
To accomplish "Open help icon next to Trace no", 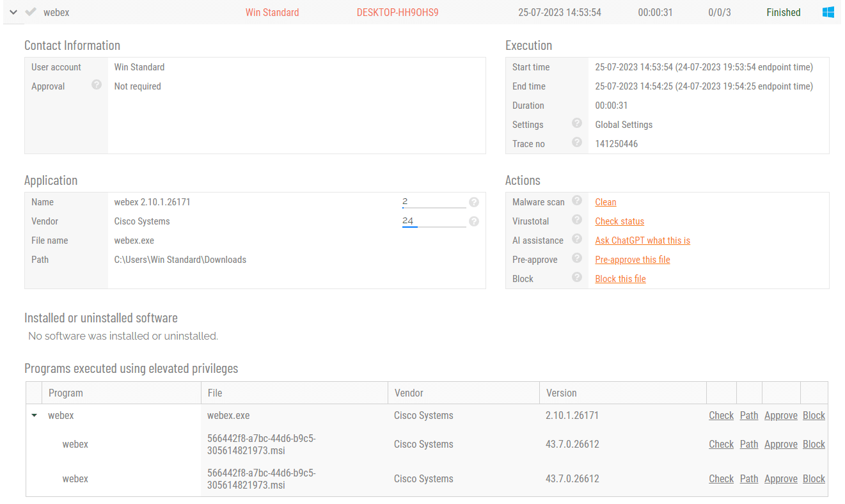I will pos(577,142).
